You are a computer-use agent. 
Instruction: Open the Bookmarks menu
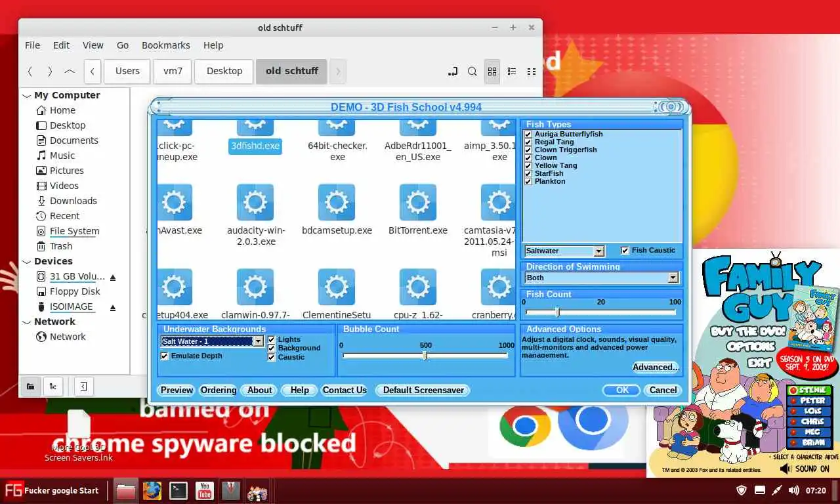point(166,45)
